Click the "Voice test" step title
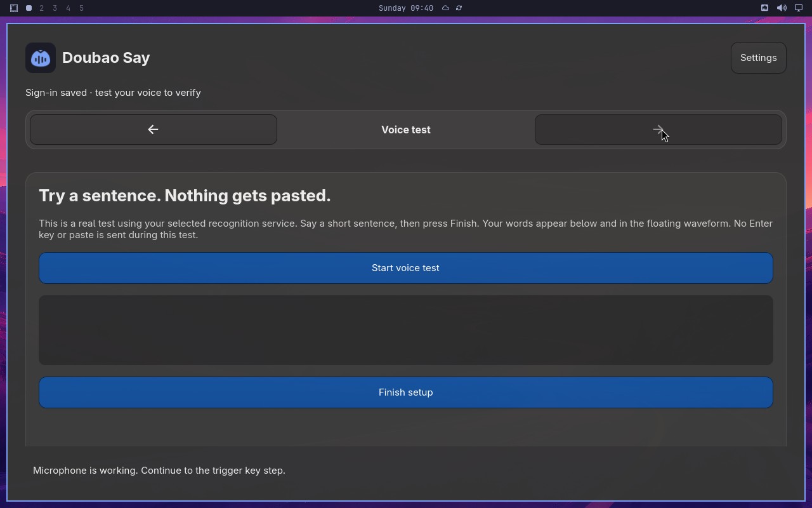812x508 pixels. coord(406,130)
